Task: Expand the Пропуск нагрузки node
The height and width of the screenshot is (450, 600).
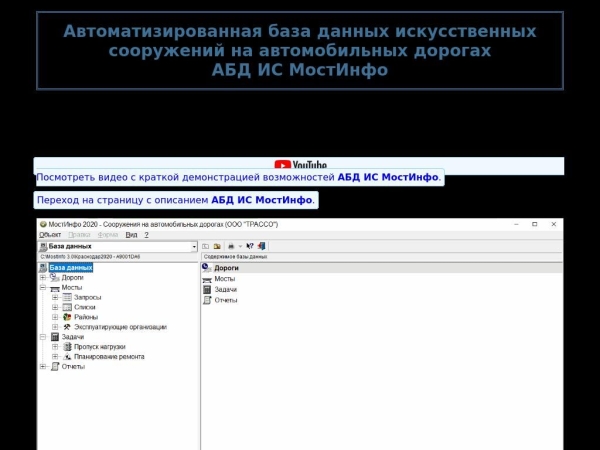Action: (55, 347)
